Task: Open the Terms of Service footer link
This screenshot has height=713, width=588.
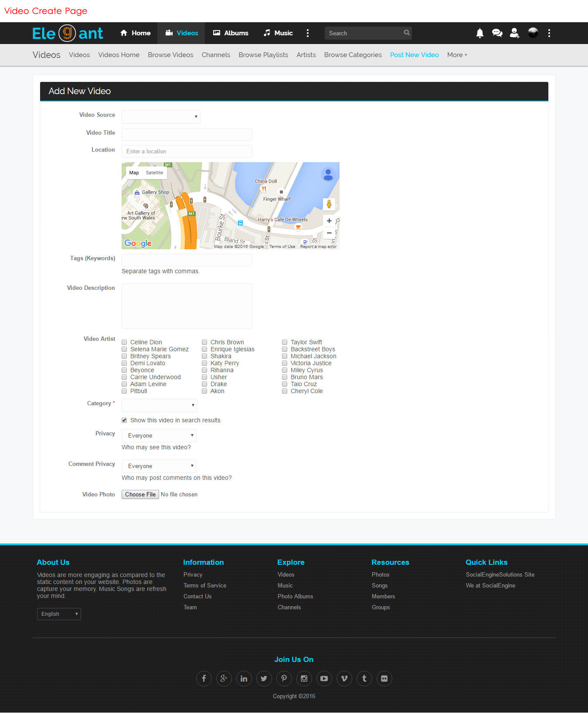Action: click(204, 586)
